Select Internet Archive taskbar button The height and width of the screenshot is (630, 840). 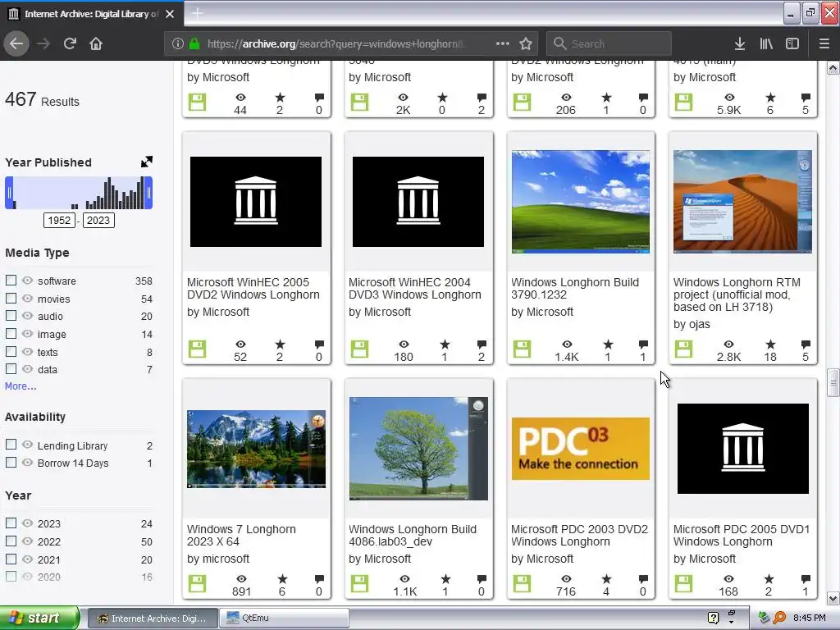click(x=153, y=618)
